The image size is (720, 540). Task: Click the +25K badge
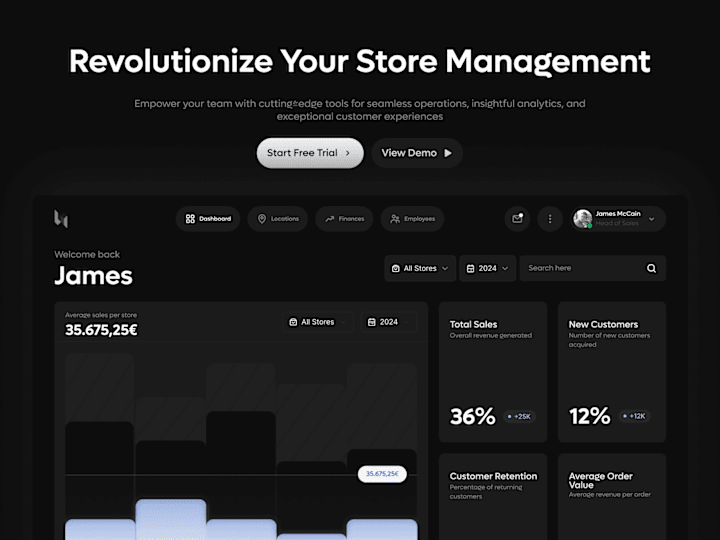click(519, 416)
